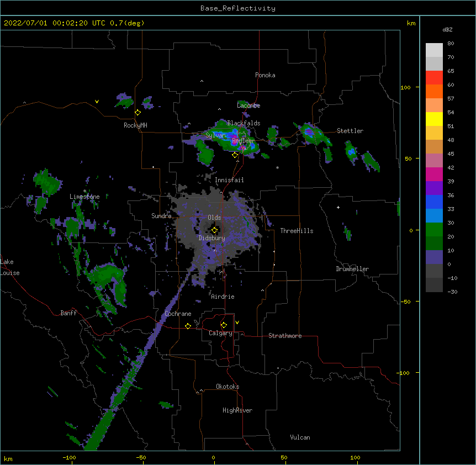Click the ThreeHills label

coord(297,231)
